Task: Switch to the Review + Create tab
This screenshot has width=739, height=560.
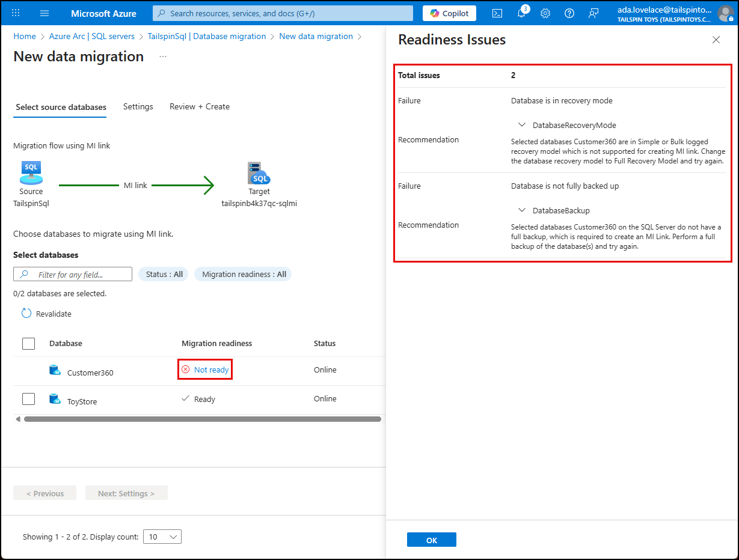Action: point(199,106)
